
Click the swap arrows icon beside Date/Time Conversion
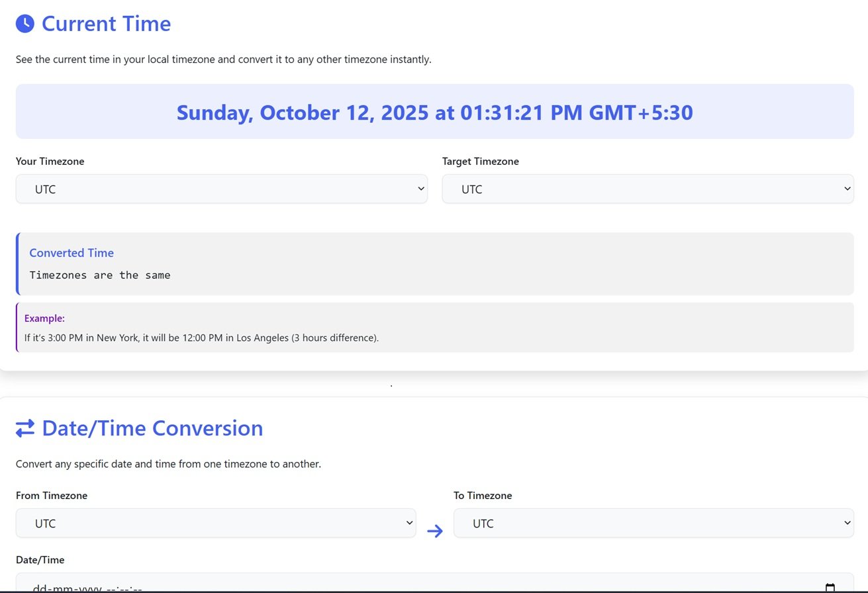pyautogui.click(x=25, y=429)
